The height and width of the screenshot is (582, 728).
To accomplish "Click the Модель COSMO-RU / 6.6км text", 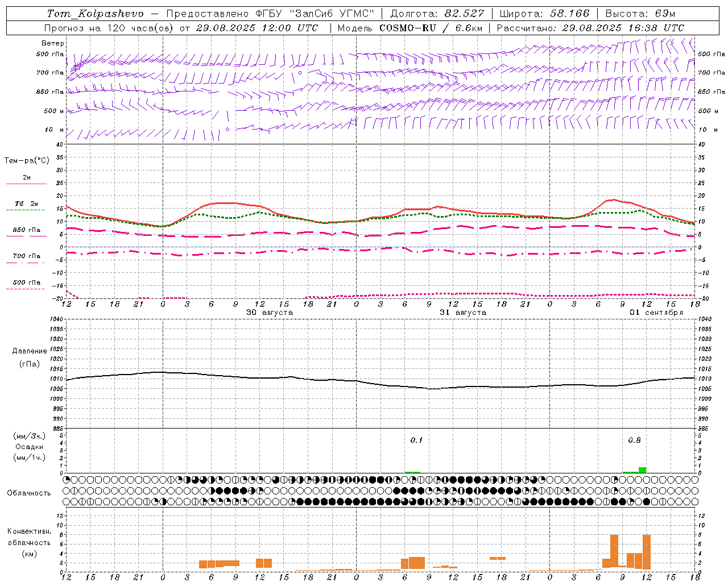I will [x=409, y=28].
